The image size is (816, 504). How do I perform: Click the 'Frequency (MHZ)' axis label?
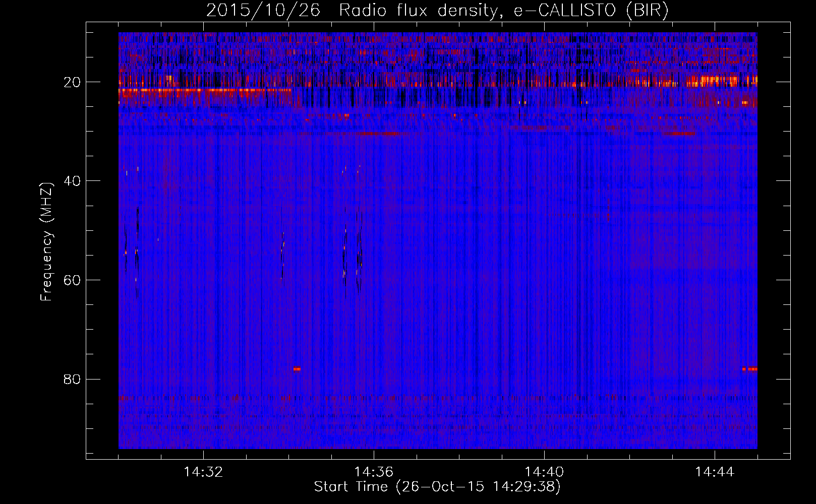pyautogui.click(x=46, y=242)
